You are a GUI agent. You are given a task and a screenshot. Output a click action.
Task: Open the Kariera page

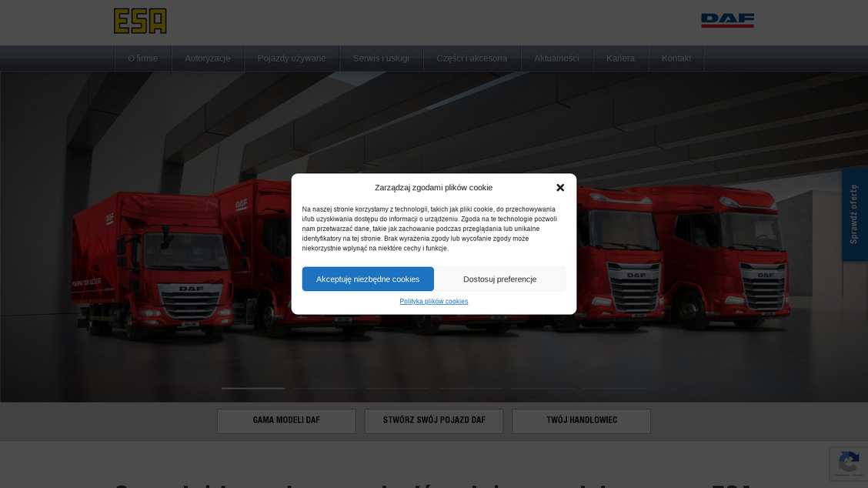click(x=620, y=58)
